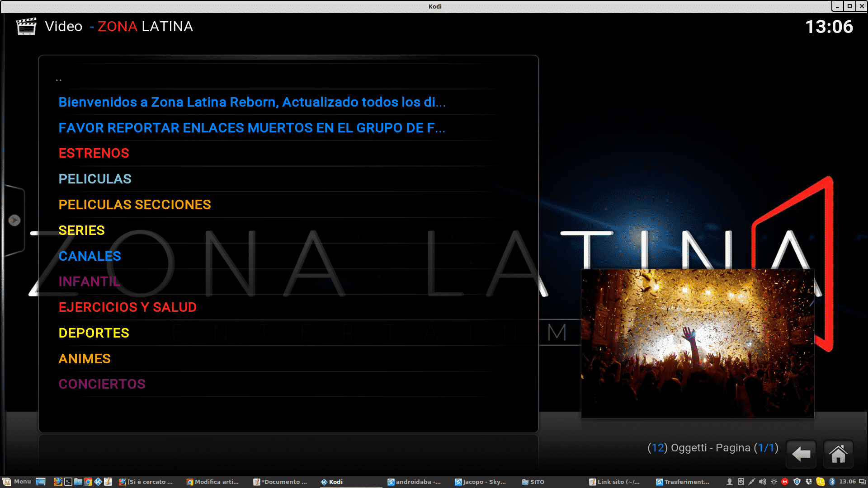Open the brightness tray icon
The width and height of the screenshot is (868, 488).
pyautogui.click(x=774, y=482)
